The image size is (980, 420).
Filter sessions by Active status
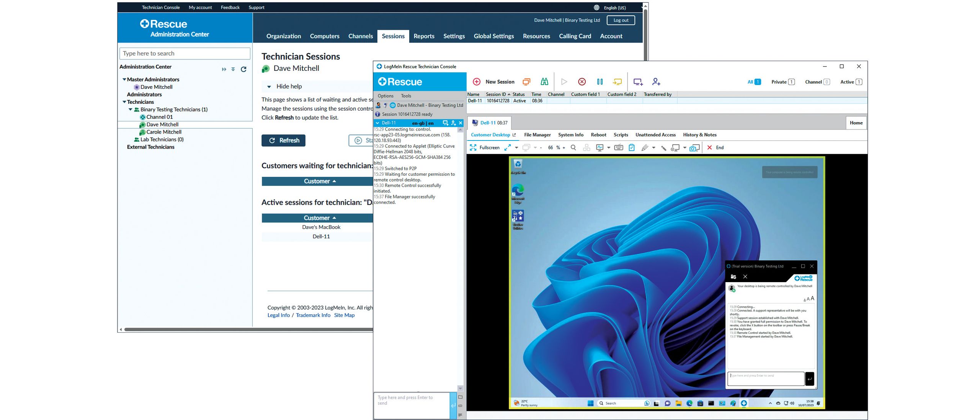click(851, 82)
